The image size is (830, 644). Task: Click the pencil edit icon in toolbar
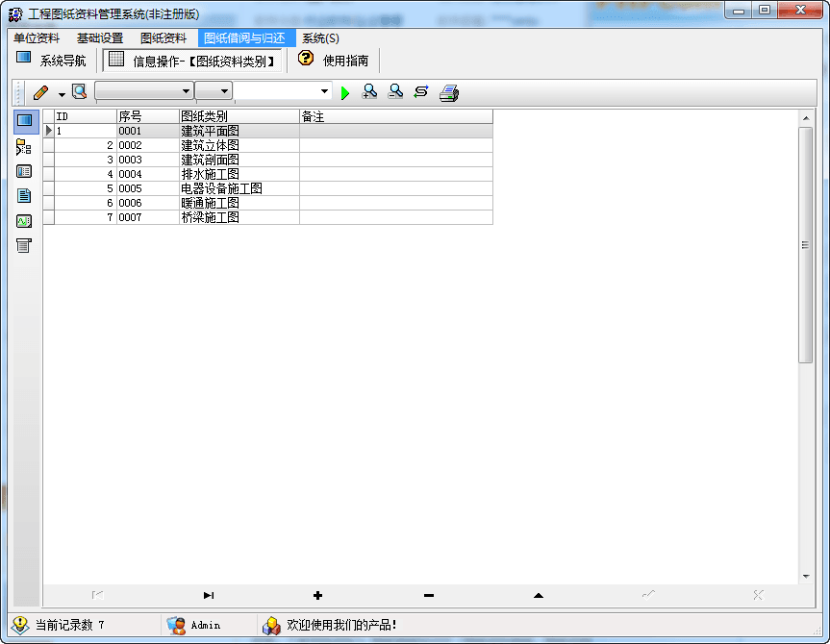[40, 92]
